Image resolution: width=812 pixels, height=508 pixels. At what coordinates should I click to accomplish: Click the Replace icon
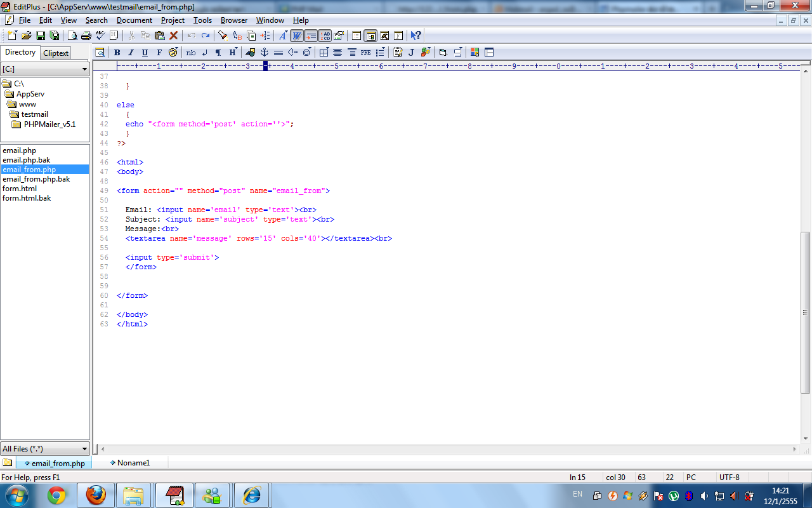point(237,36)
